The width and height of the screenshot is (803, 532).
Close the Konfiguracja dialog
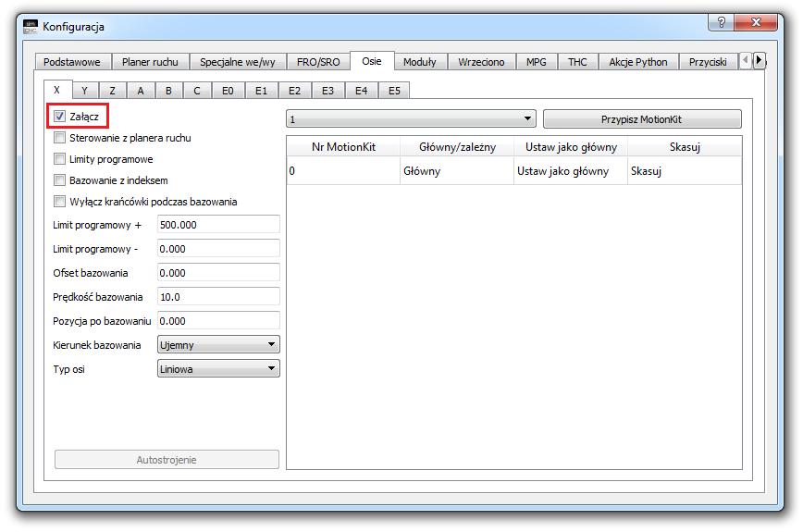coord(756,22)
